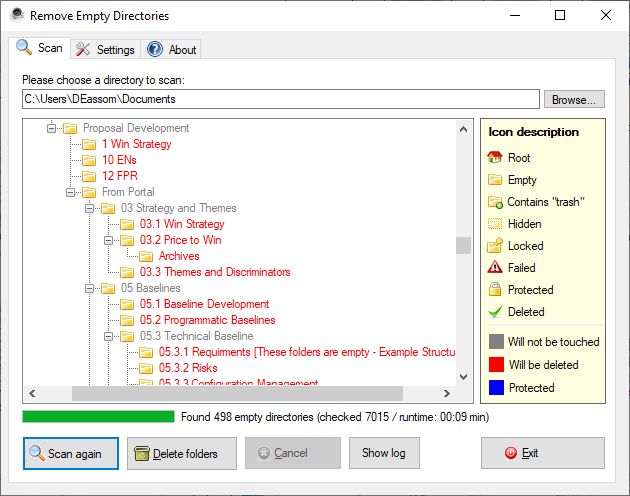The width and height of the screenshot is (630, 496).
Task: Click the folder icon next to 12 FPR
Action: tap(89, 176)
